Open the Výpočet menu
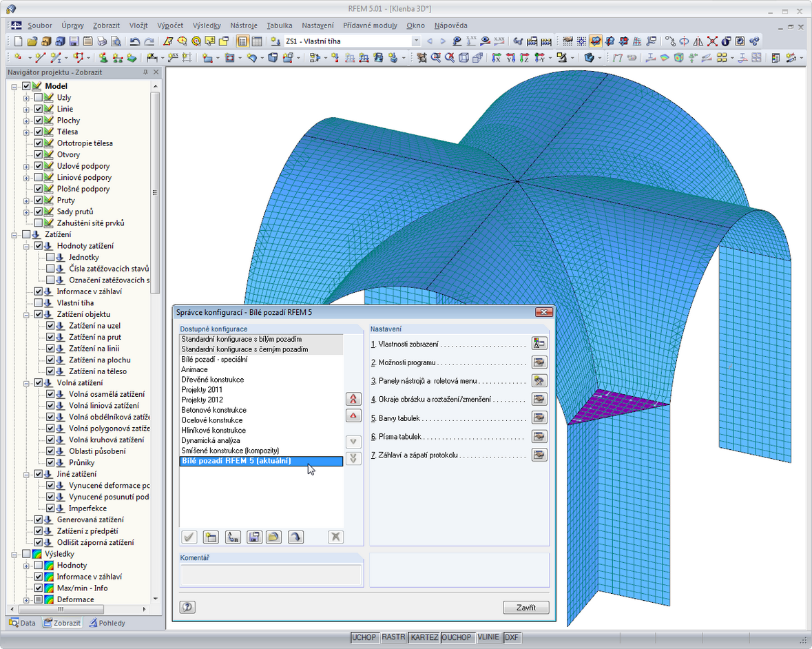This screenshot has height=649, width=812. [x=169, y=25]
